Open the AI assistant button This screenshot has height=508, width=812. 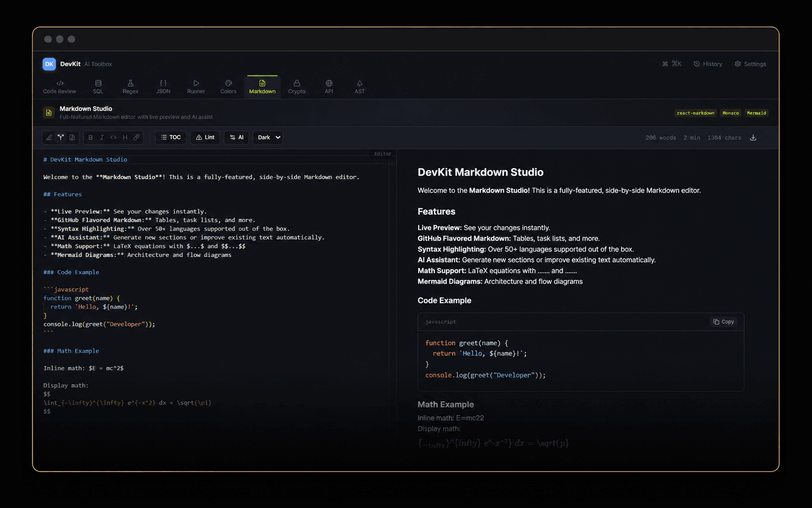click(x=237, y=137)
